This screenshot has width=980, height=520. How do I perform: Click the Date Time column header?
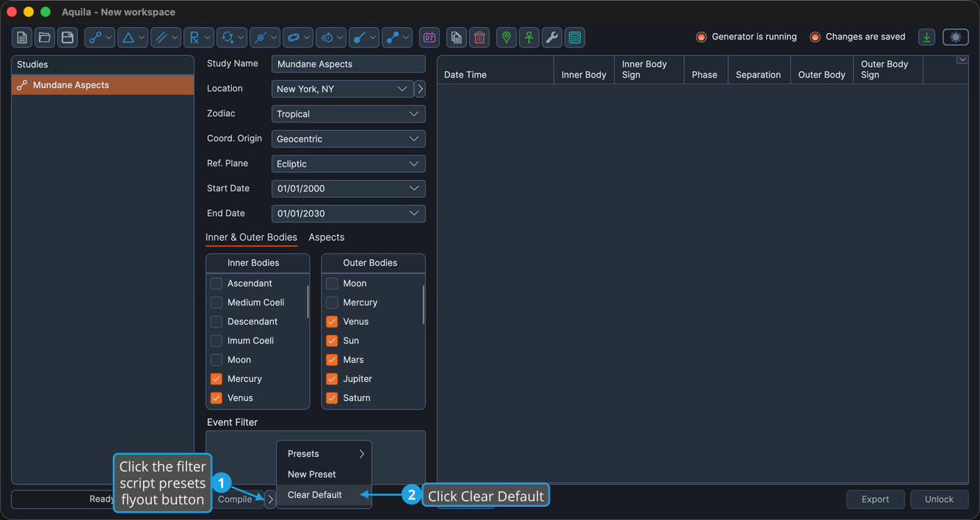pos(496,70)
